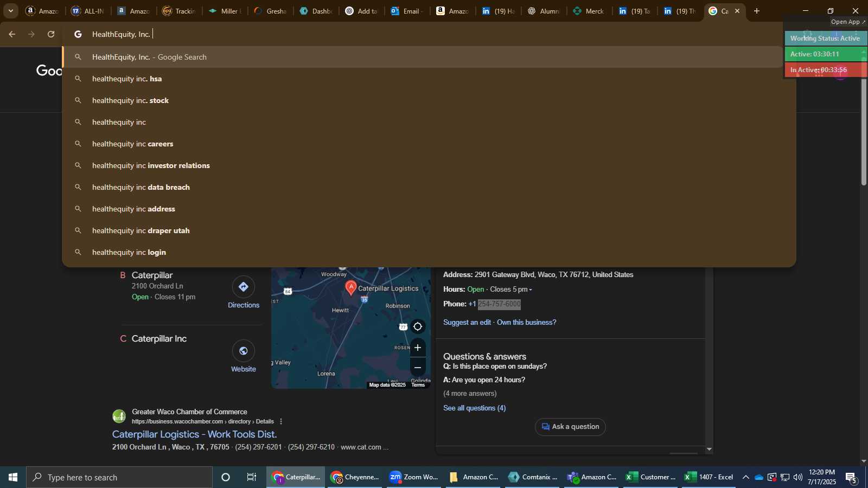Open the Windows Start menu
The image size is (868, 488).
pyautogui.click(x=13, y=477)
